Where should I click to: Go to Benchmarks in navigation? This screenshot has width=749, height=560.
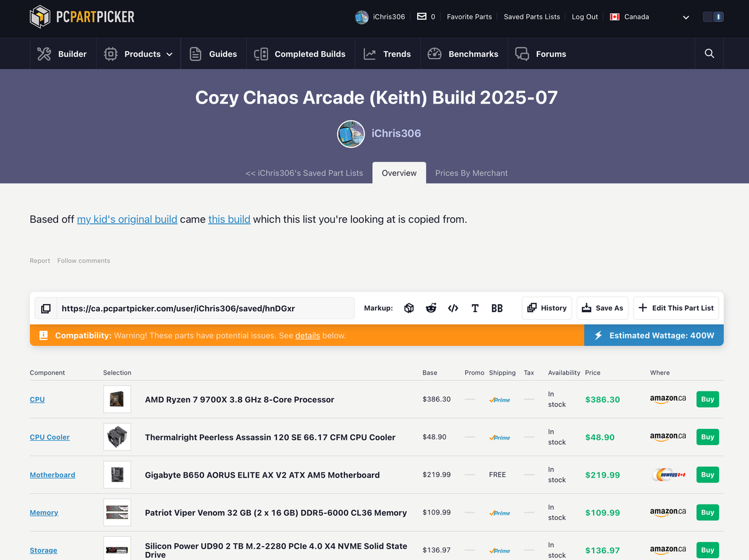tap(463, 54)
